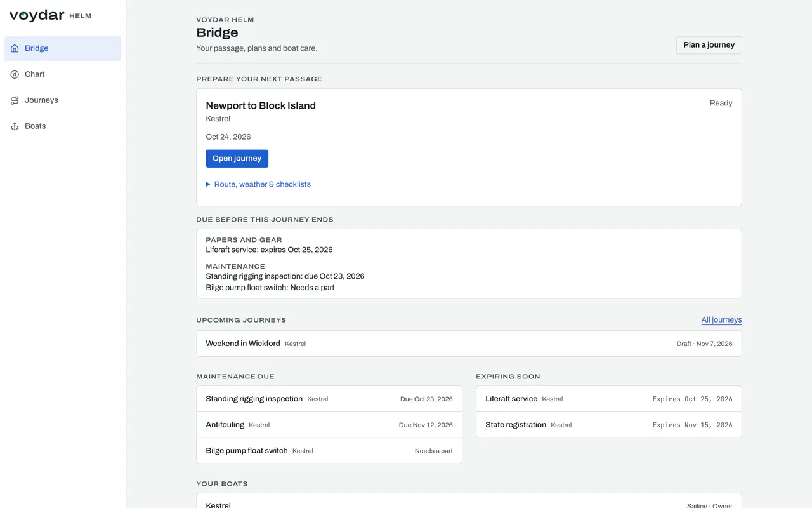Open the Journeys section
The height and width of the screenshot is (508, 812).
(x=63, y=100)
